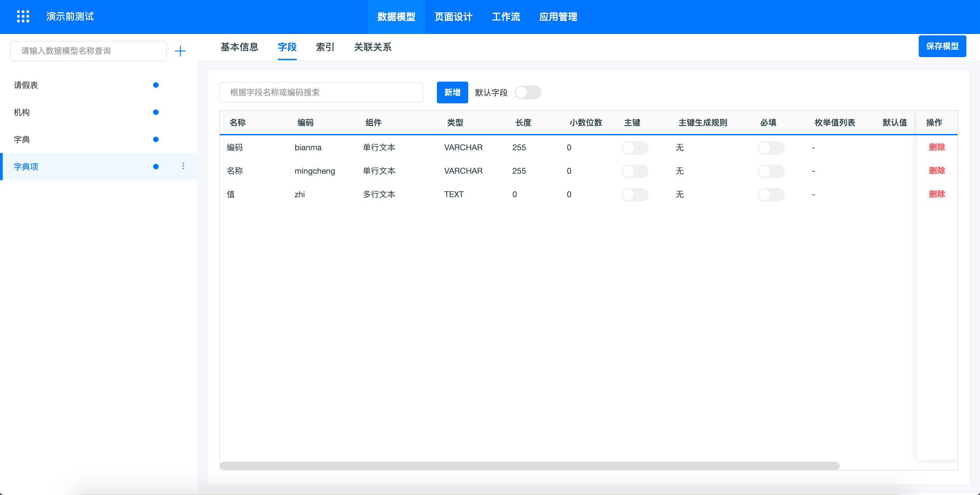Image resolution: width=980 pixels, height=495 pixels.
Task: Enable 主键 toggle for bianma row
Action: [635, 148]
